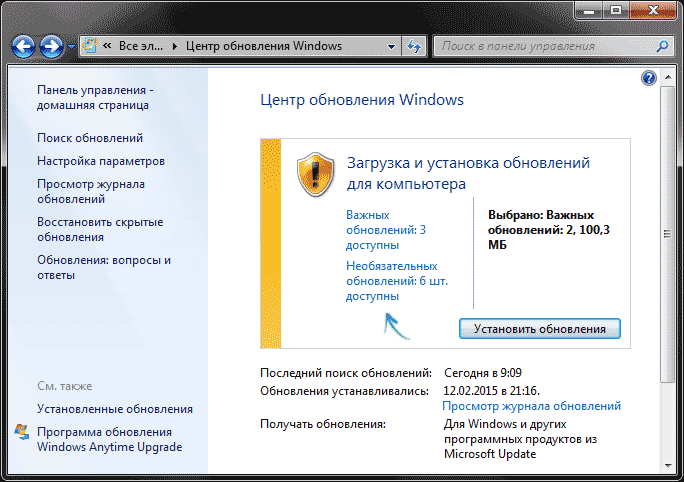The height and width of the screenshot is (482, 684).
Task: Click the Control Panel icon in the address bar
Action: (90, 46)
